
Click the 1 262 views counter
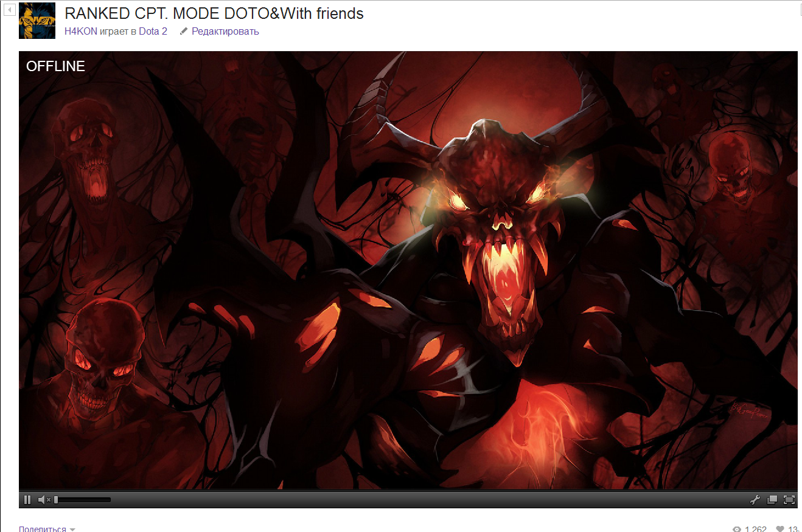point(750,529)
